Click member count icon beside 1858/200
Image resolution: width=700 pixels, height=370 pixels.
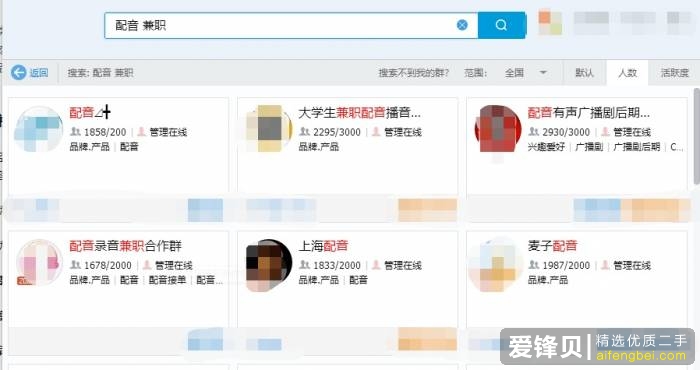[75, 131]
